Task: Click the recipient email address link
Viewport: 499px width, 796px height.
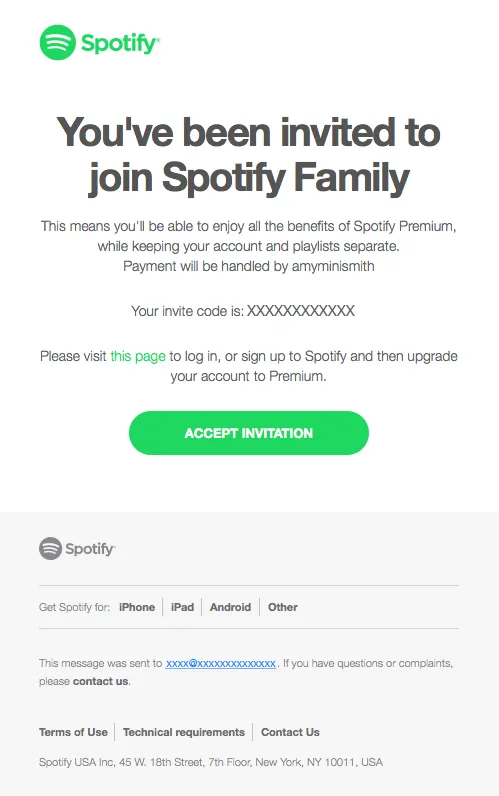Action: click(221, 664)
